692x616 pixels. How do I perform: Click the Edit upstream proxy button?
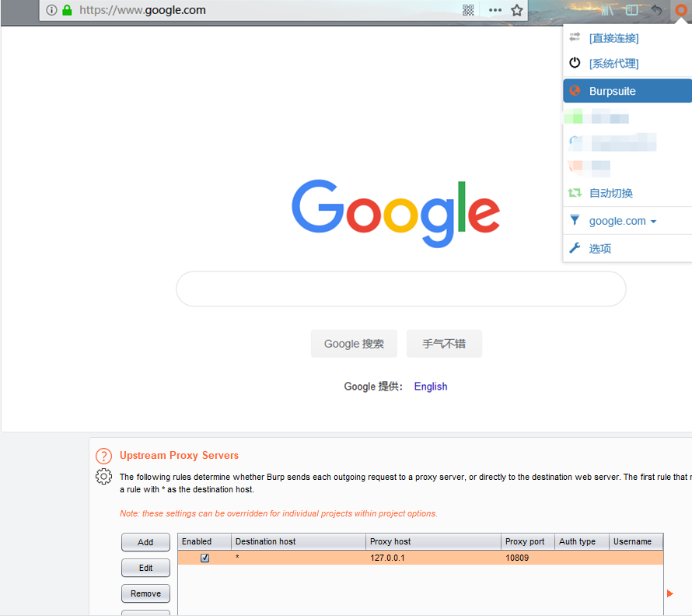pos(145,568)
